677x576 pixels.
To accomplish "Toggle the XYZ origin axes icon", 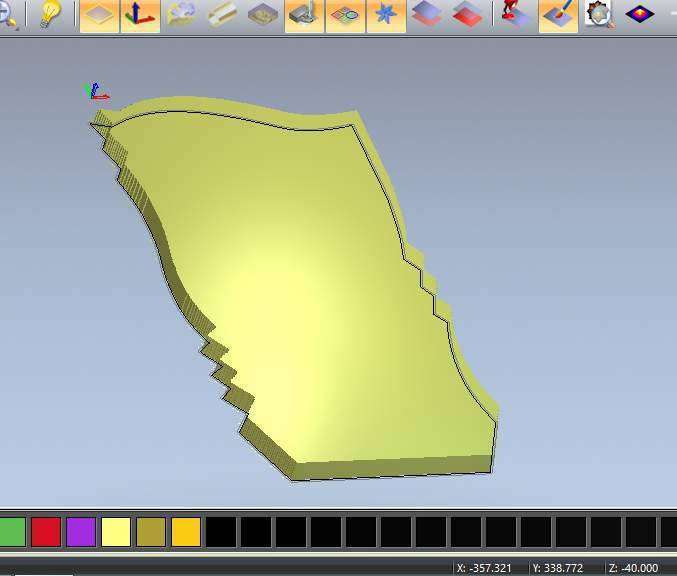I will click(140, 15).
